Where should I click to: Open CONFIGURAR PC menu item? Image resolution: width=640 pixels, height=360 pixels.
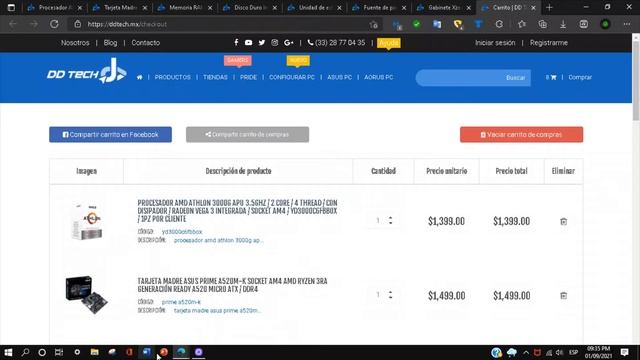[x=292, y=77]
